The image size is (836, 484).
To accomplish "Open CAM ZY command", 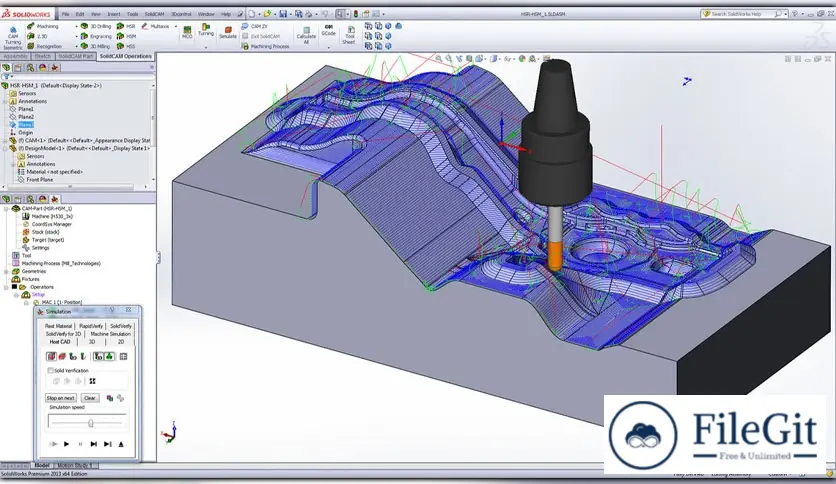I will click(254, 26).
